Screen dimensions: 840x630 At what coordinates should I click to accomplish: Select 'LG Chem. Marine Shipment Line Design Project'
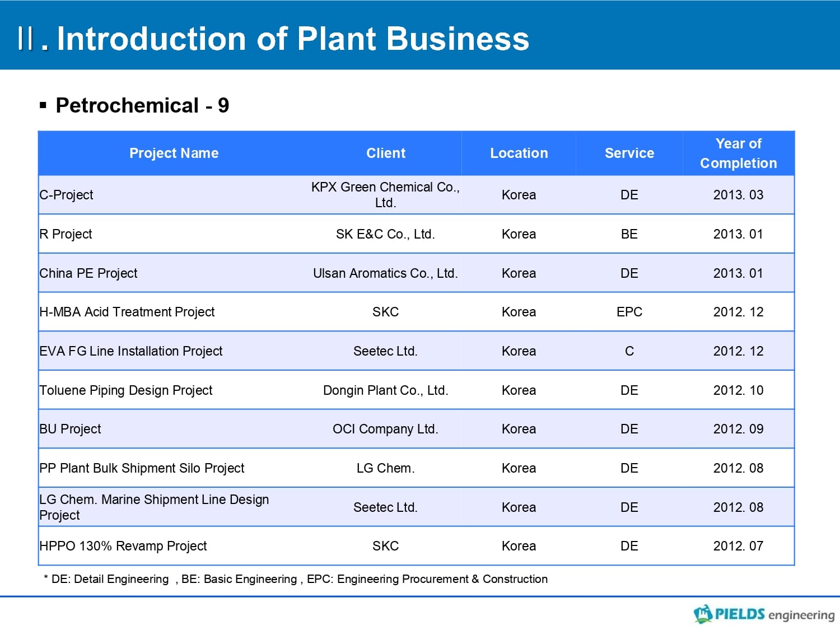click(x=174, y=507)
